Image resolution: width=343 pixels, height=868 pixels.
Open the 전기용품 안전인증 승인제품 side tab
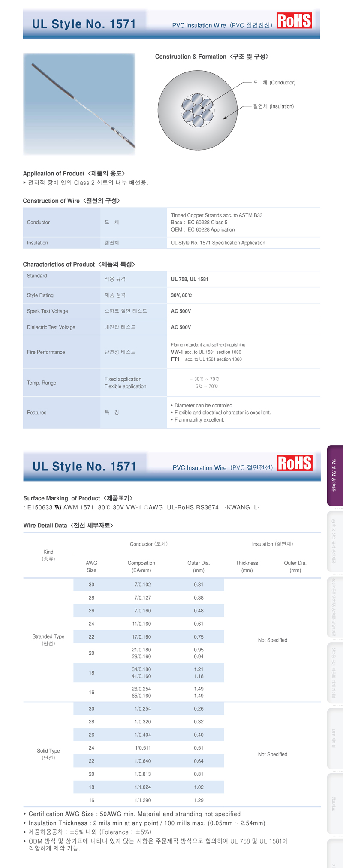(335, 607)
